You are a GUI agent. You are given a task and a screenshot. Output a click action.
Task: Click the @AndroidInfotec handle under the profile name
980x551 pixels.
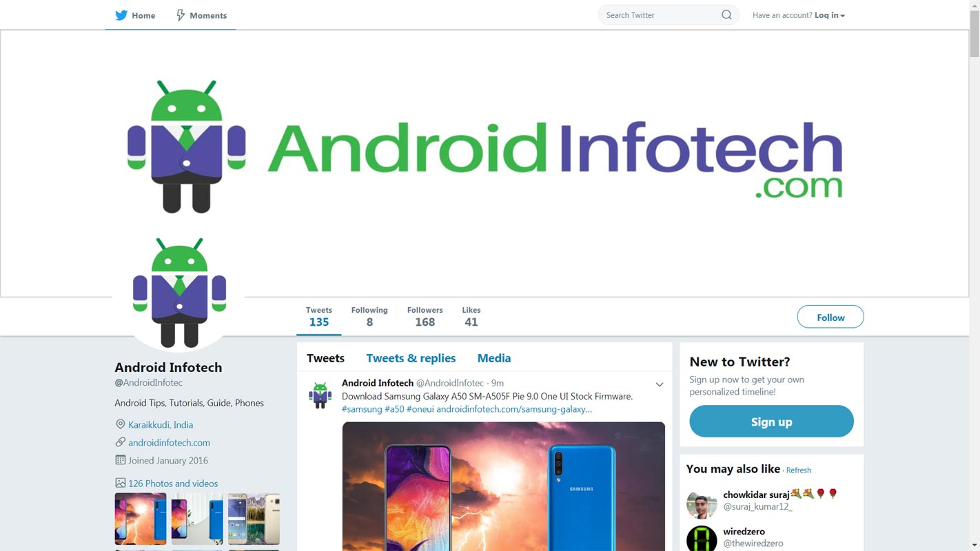(148, 382)
